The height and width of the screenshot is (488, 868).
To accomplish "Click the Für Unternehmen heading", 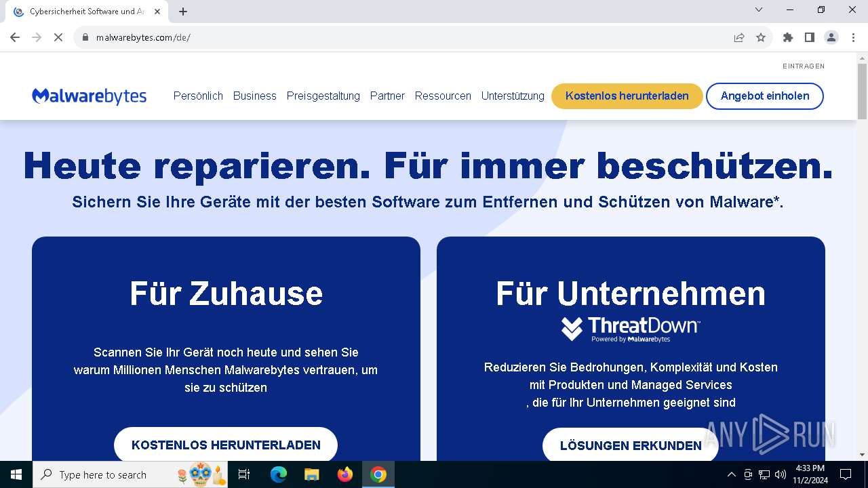I will pos(631,293).
